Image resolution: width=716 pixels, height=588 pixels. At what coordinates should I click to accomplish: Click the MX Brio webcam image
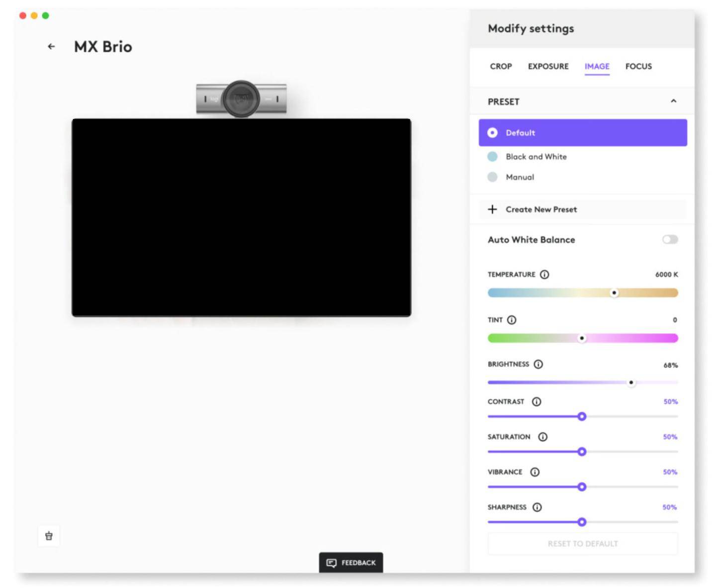(241, 98)
